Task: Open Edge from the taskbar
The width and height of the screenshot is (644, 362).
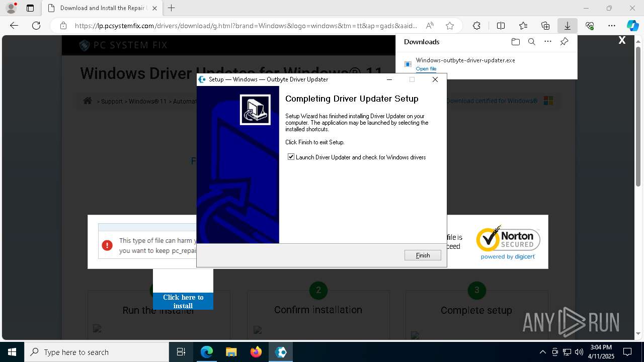Action: point(207,352)
